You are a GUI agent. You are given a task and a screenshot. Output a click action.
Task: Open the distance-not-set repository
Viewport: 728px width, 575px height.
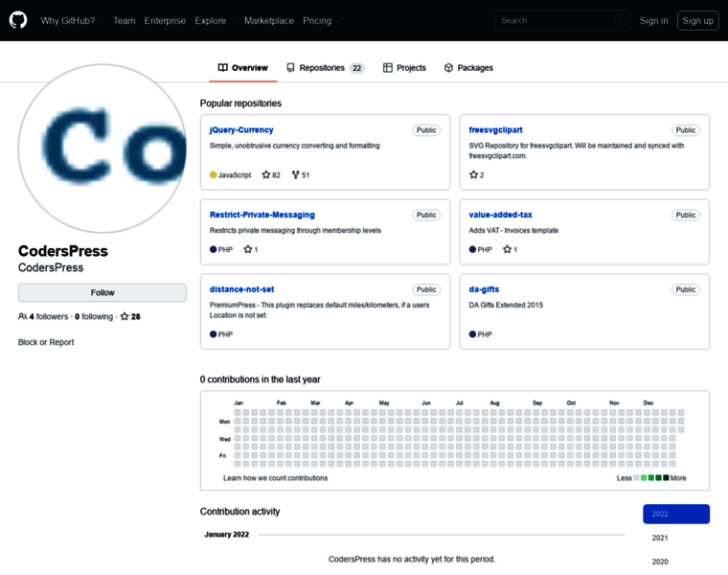coord(242,289)
